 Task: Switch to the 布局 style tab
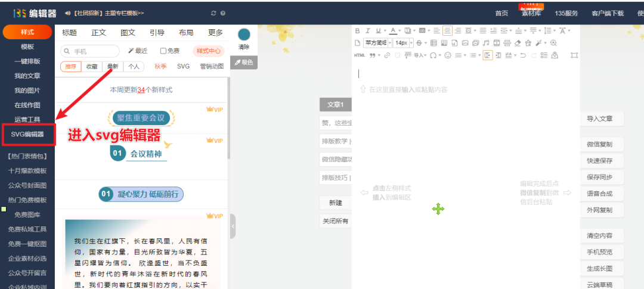(186, 33)
